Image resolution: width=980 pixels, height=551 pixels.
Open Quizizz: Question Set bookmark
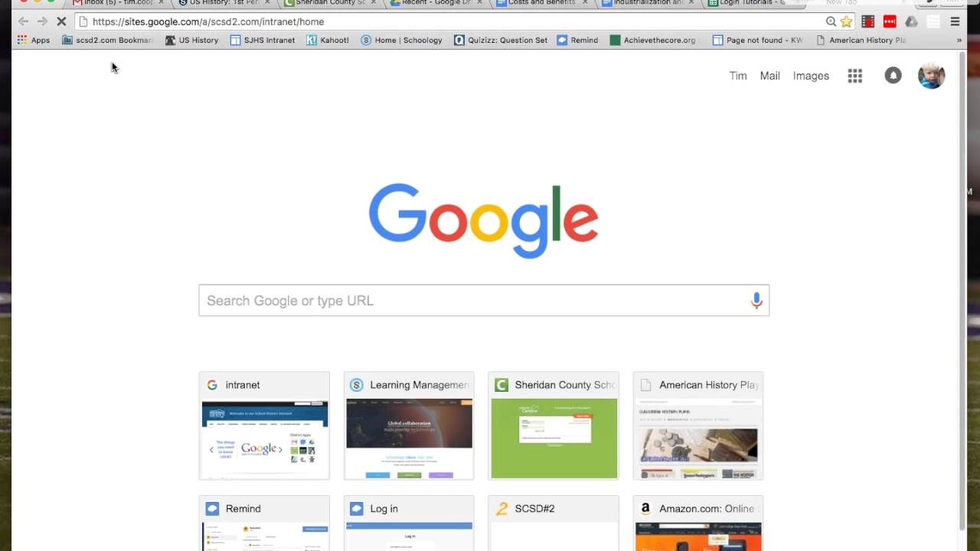[501, 40]
